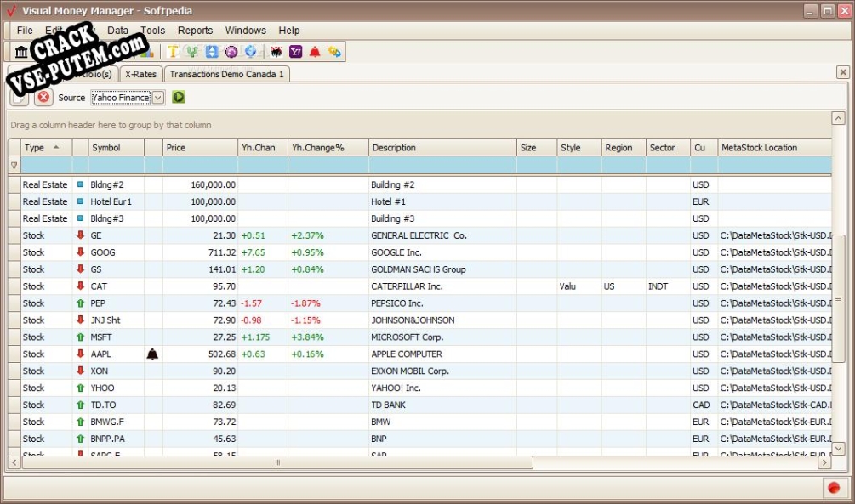Screen dimensions: 855x504
Task: Click the filter funnel icon in filter row
Action: point(14,165)
